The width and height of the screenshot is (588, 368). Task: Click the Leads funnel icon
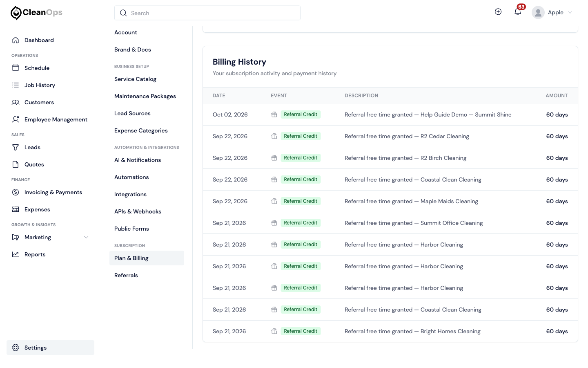point(16,147)
